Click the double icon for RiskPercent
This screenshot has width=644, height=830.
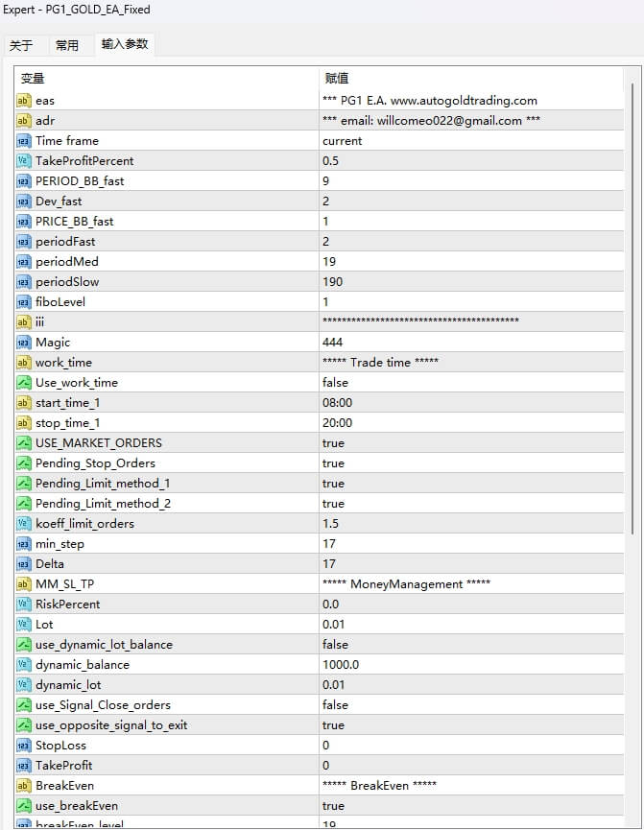tap(23, 604)
